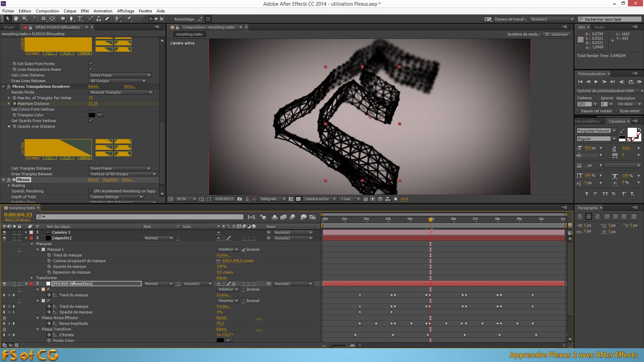Expand the Plexus Transform section
This screenshot has height=362, width=644.
[36, 329]
